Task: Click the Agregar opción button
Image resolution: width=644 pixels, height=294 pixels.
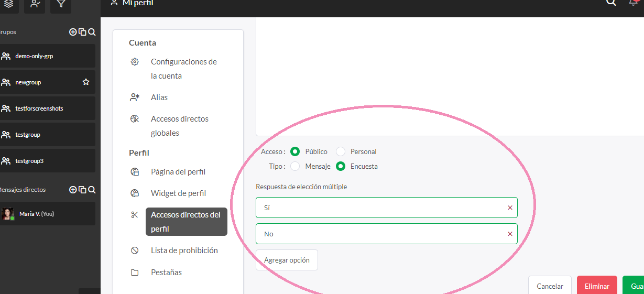Action: pos(287,260)
